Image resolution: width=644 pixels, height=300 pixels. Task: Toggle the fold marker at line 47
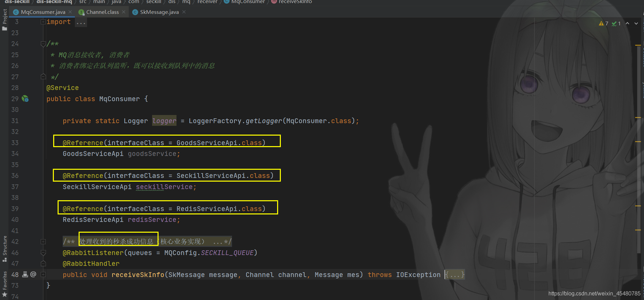43,263
